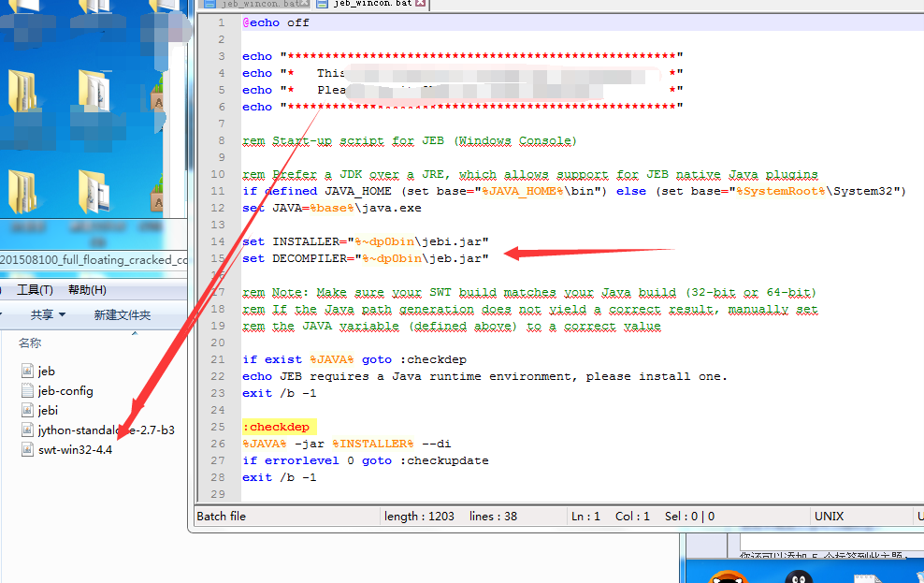Click 'exit /b -1' on line 28
This screenshot has height=583, width=924.
coord(280,477)
